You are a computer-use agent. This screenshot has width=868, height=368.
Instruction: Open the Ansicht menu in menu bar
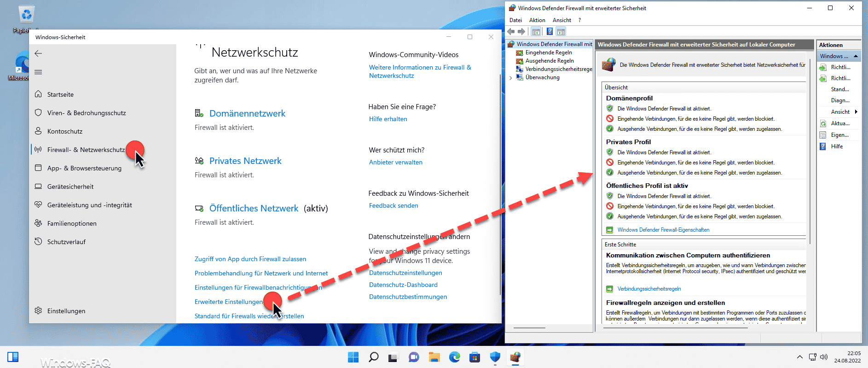click(562, 20)
